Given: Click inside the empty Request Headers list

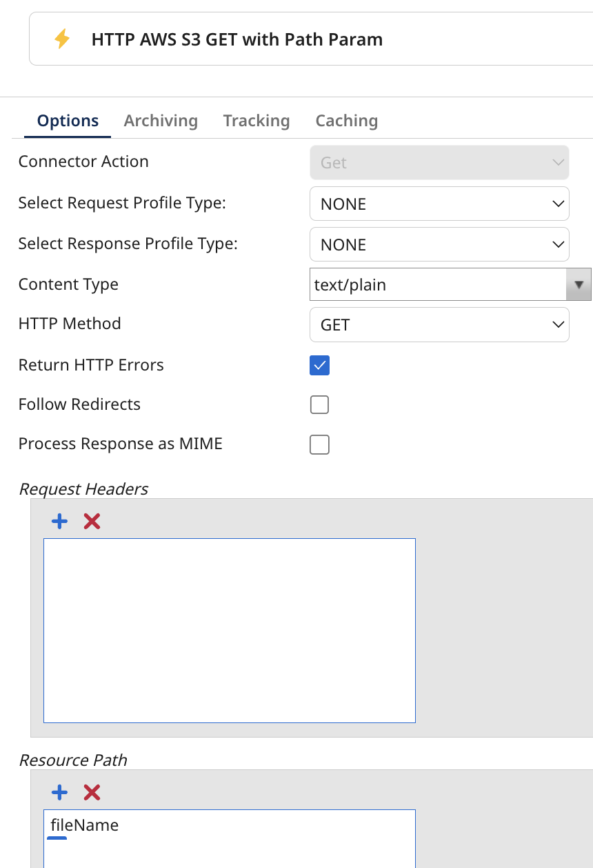Looking at the screenshot, I should 230,629.
